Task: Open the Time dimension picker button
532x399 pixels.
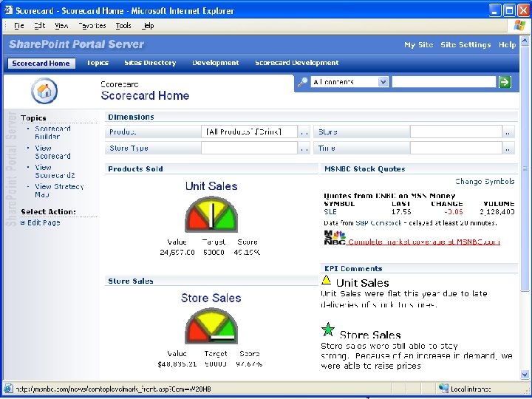Action: 508,148
